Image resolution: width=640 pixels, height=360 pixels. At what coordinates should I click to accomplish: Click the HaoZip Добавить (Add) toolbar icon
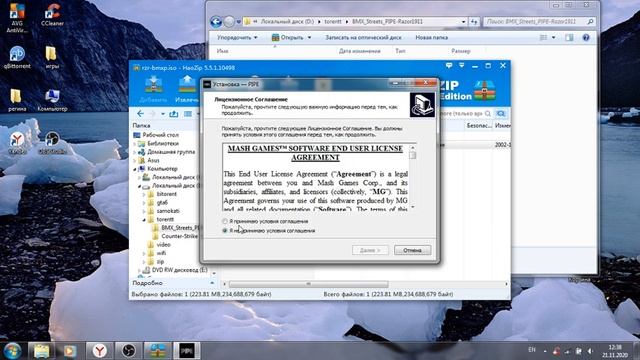(x=153, y=89)
